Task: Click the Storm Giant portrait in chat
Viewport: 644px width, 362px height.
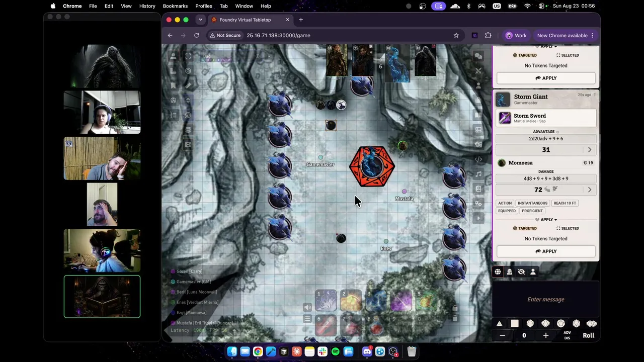Action: pyautogui.click(x=503, y=99)
